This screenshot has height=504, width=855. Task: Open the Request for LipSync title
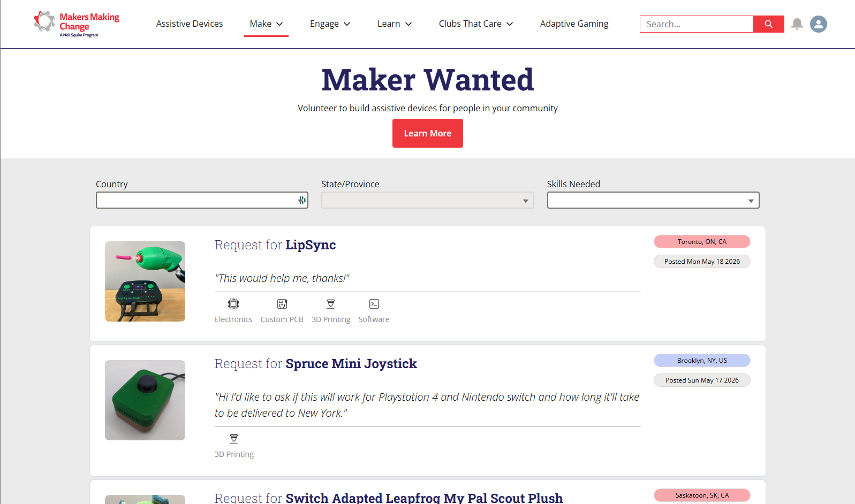(x=275, y=245)
